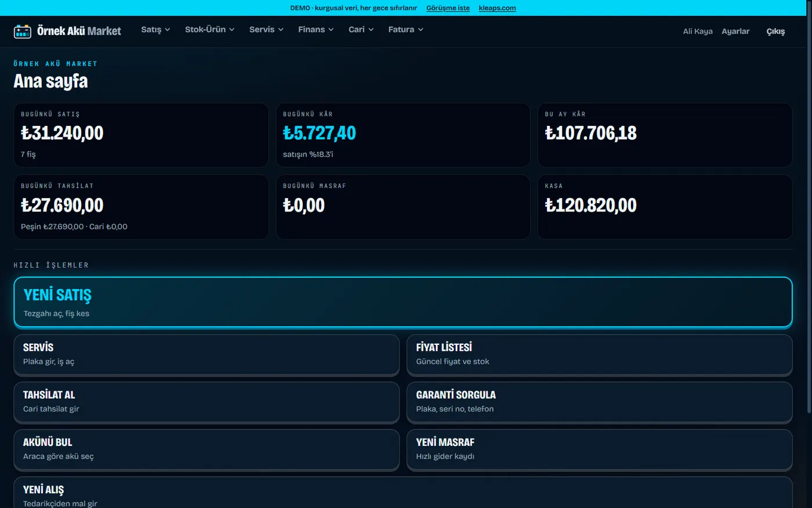Expand the Satış dropdown menu
The width and height of the screenshot is (812, 508).
click(155, 30)
